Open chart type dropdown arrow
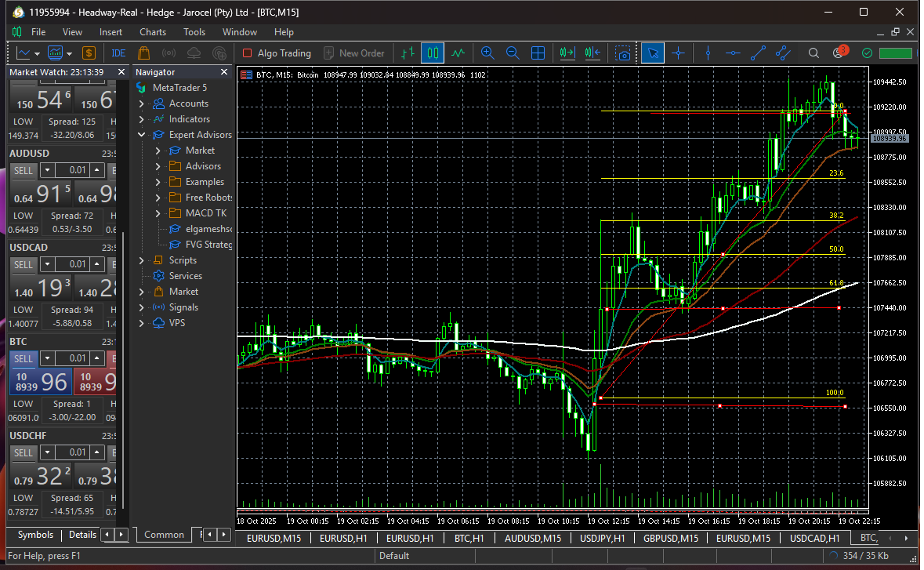This screenshot has height=570, width=924. [37, 53]
